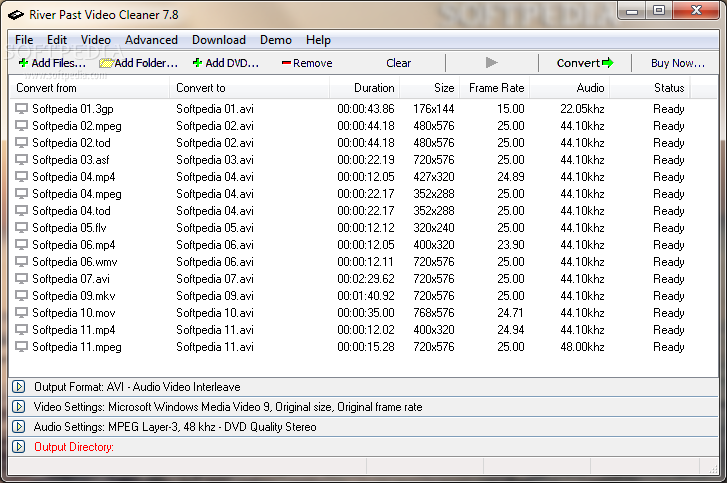Click Video Settings: Microsoft Windows Media Video 9 text
The image size is (727, 483).
[228, 407]
